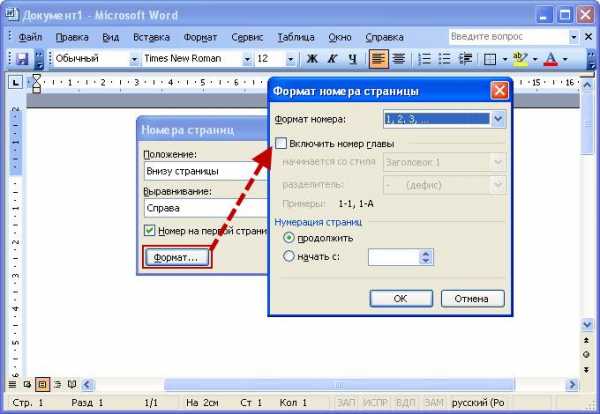
Task: Expand the border options dropdown arrow
Action: (x=505, y=59)
